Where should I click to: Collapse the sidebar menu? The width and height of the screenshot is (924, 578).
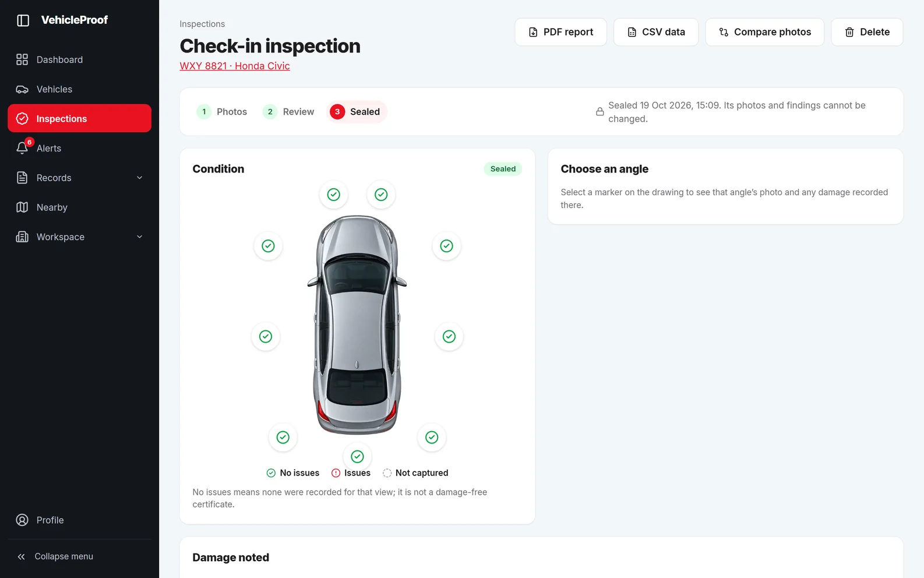79,556
